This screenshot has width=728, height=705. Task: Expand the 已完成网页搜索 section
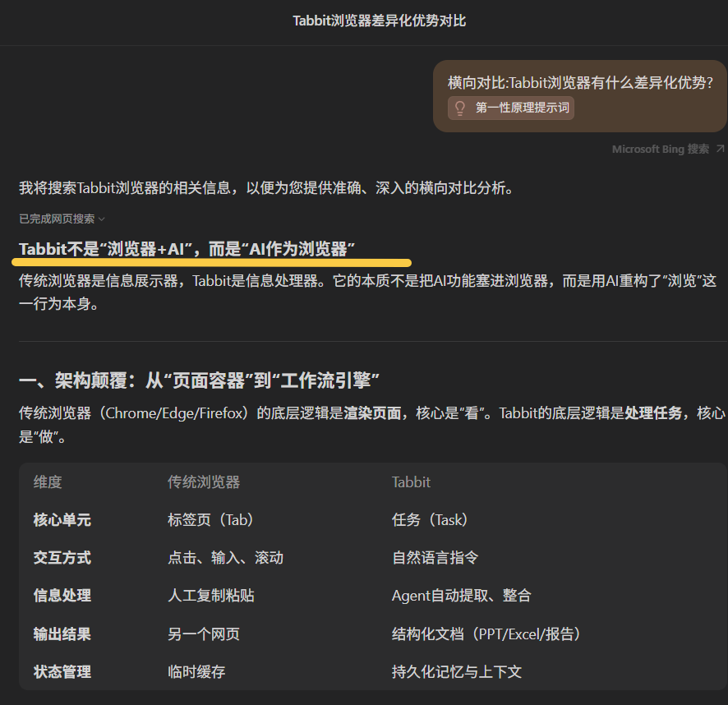[62, 219]
